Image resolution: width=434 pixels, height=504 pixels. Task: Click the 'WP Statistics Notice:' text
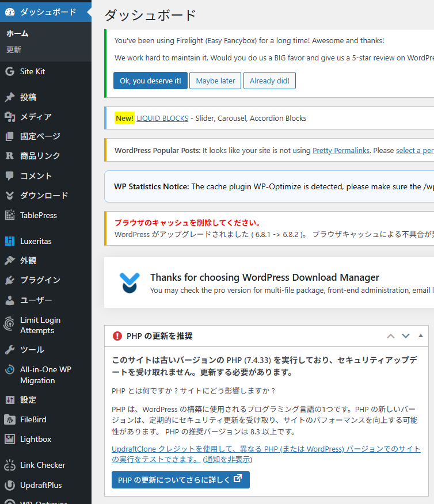click(x=151, y=187)
